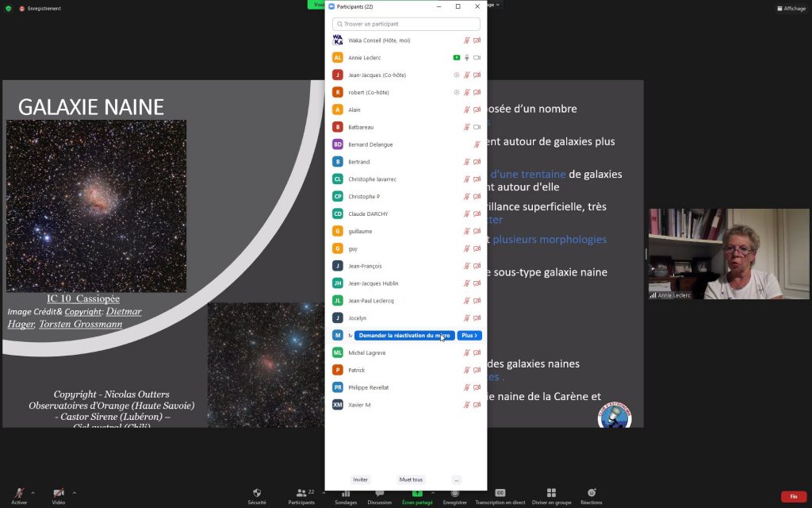Select participant Christophe P

coord(406,197)
